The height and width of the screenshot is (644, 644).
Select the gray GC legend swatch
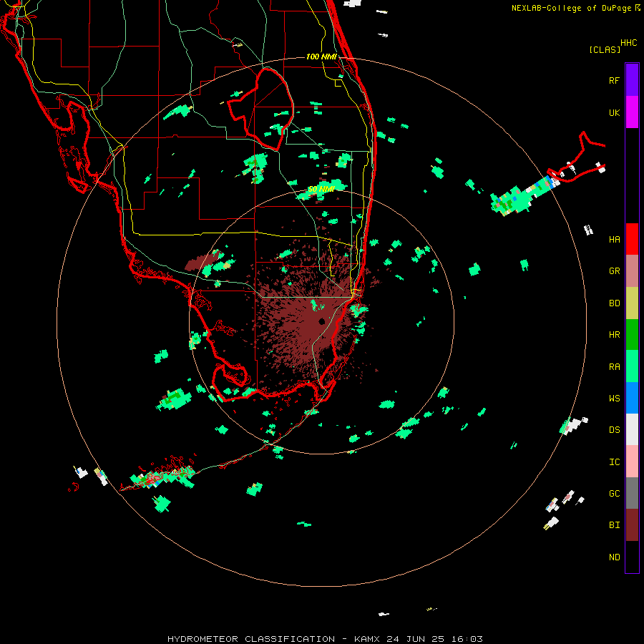(632, 493)
